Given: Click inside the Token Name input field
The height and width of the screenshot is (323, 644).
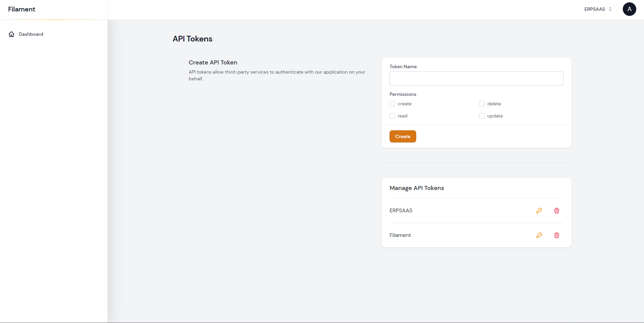Looking at the screenshot, I should [476, 78].
